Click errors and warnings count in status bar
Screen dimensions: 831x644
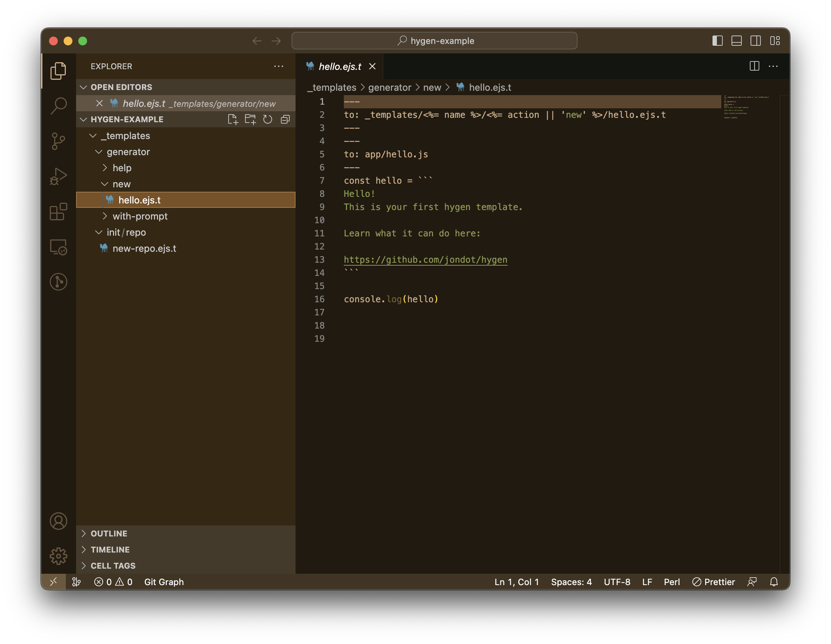[113, 581]
